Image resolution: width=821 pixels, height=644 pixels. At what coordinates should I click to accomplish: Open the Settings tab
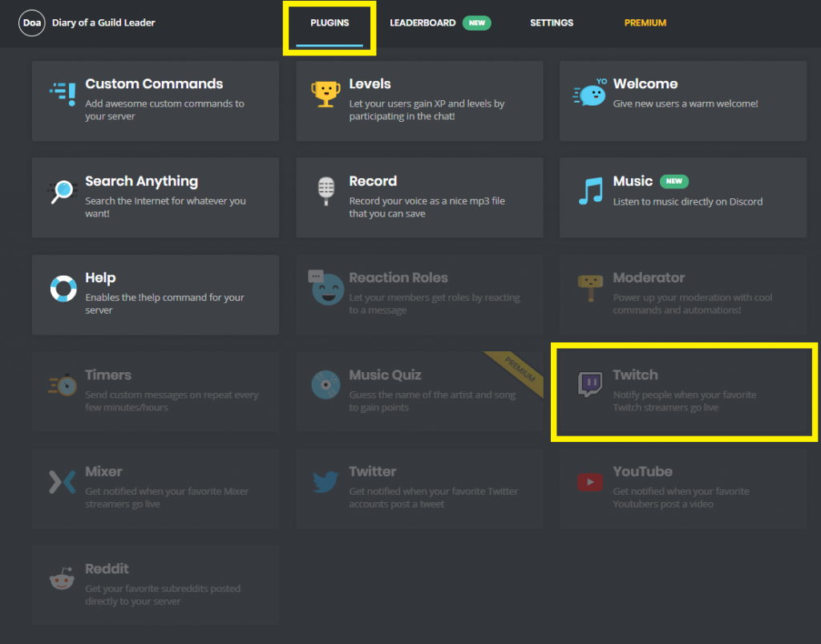[x=552, y=23]
